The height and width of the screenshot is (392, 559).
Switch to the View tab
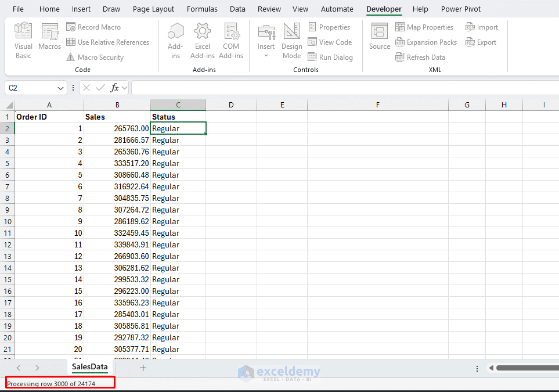click(300, 9)
